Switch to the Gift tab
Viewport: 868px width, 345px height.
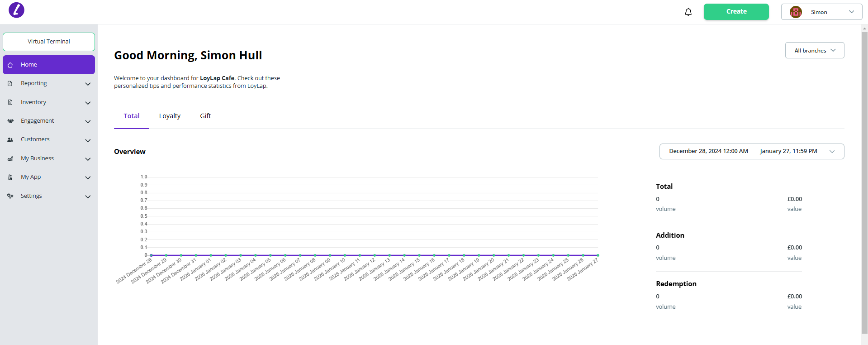pos(205,116)
